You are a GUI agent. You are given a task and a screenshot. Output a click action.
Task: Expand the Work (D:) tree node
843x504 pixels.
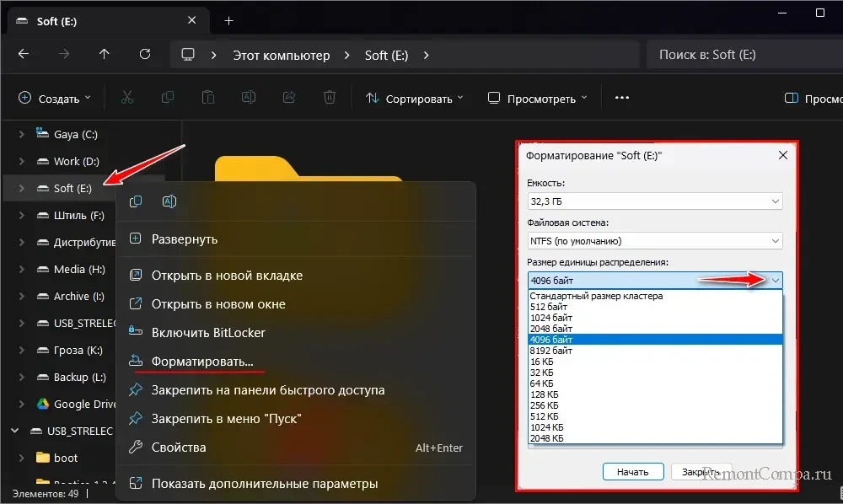pos(22,161)
